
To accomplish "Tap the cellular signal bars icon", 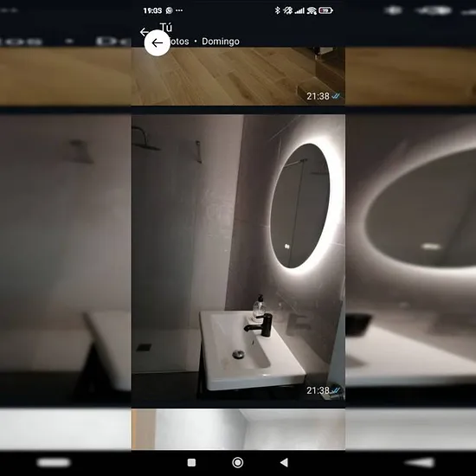I will 299,11.
